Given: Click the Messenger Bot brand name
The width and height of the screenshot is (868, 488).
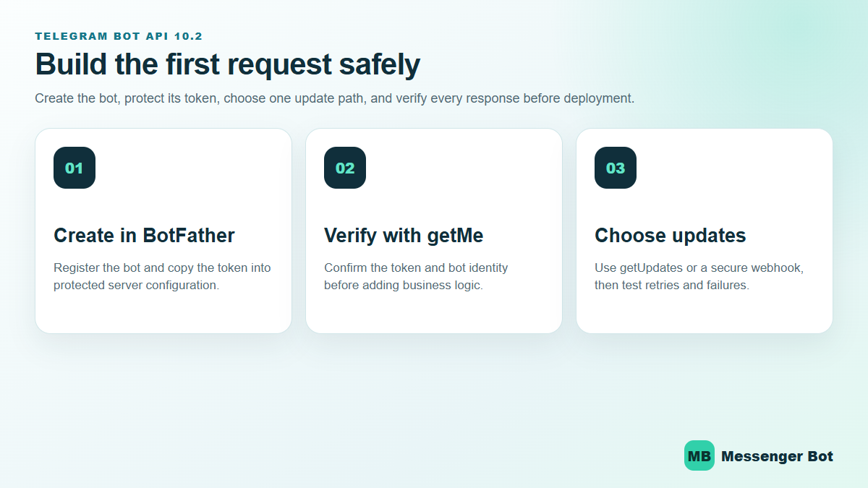Looking at the screenshot, I should (x=777, y=456).
